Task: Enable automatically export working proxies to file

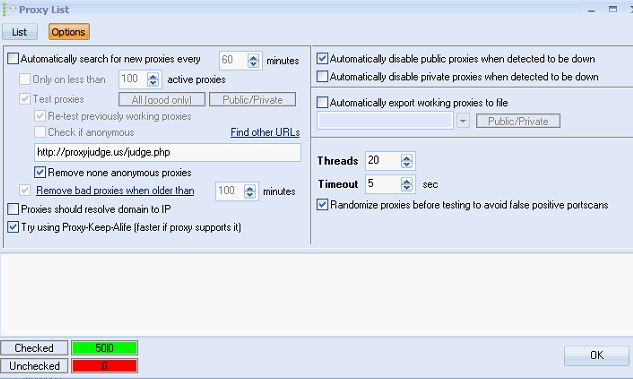Action: click(x=322, y=102)
